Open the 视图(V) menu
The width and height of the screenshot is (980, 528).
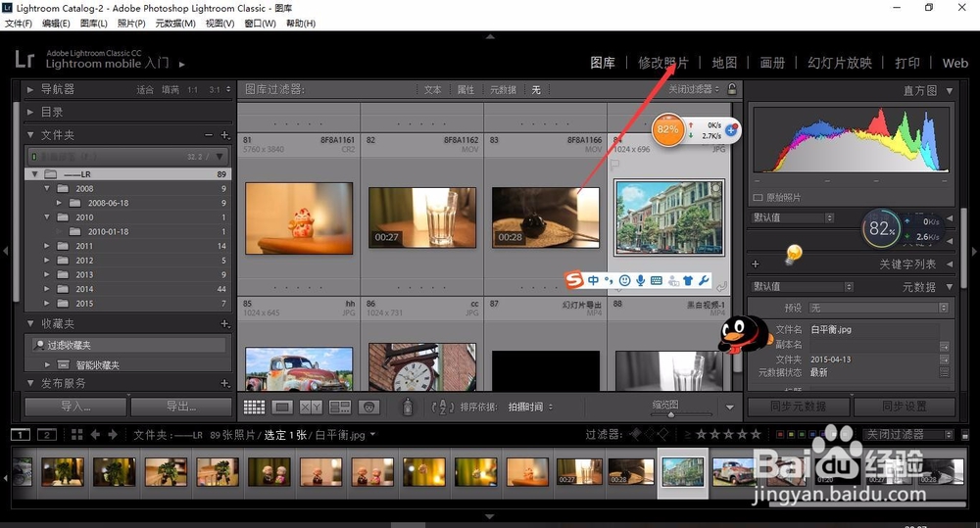tap(220, 24)
